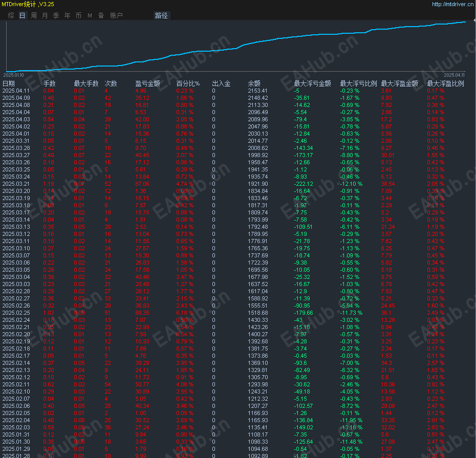Click max floating loss -143.34
The width and height of the screenshot is (476, 458).
pos(304,148)
